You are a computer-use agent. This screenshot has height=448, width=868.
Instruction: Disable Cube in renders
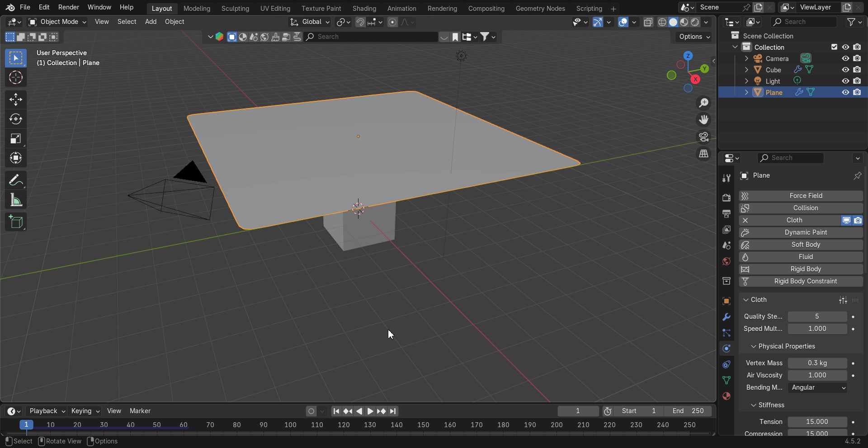857,70
